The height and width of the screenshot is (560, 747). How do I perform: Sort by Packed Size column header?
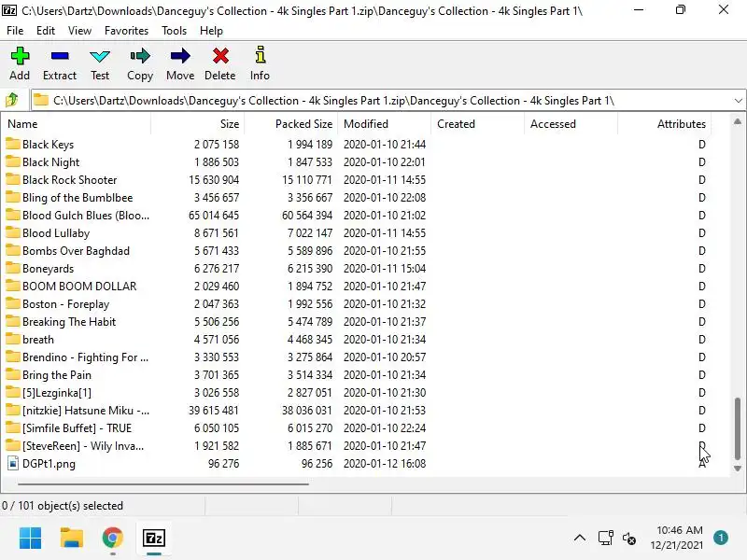[x=290, y=124]
